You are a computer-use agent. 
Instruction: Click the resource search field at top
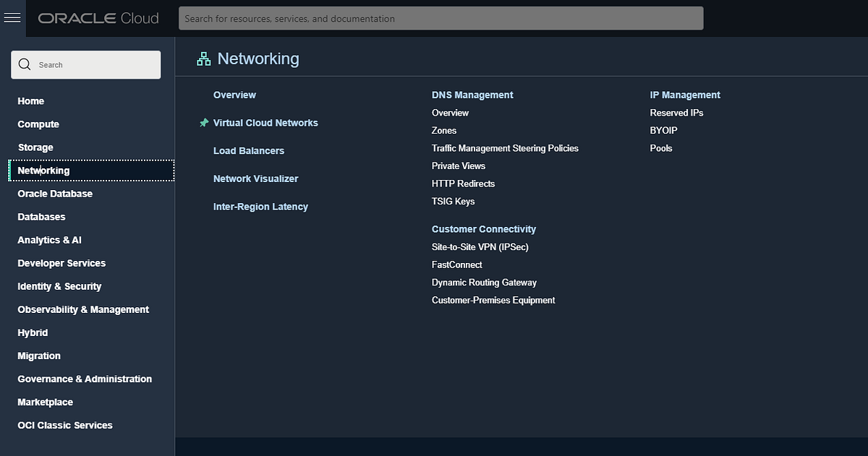pos(441,18)
